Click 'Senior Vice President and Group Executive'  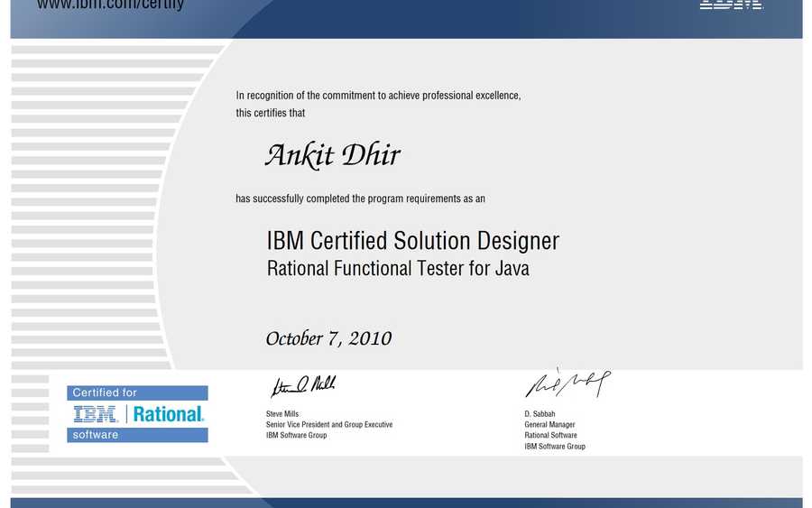(329, 425)
